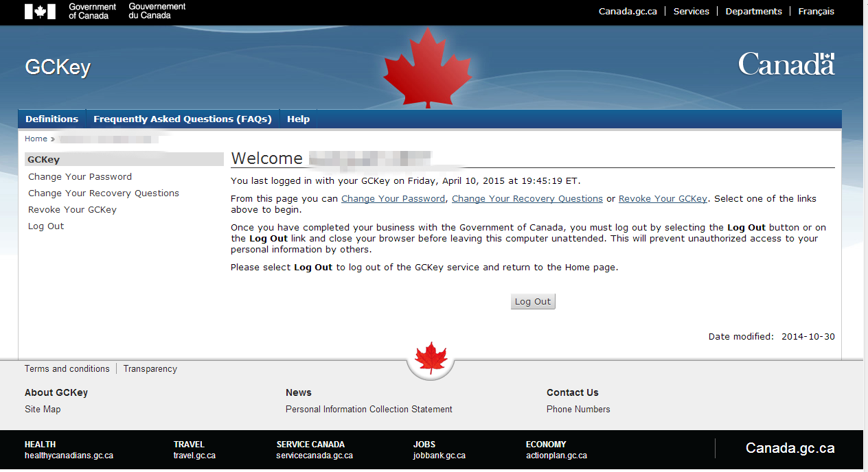Screen dimensions: 868x472
Task: Click the Government of Canada flag logo
Action: [x=40, y=11]
